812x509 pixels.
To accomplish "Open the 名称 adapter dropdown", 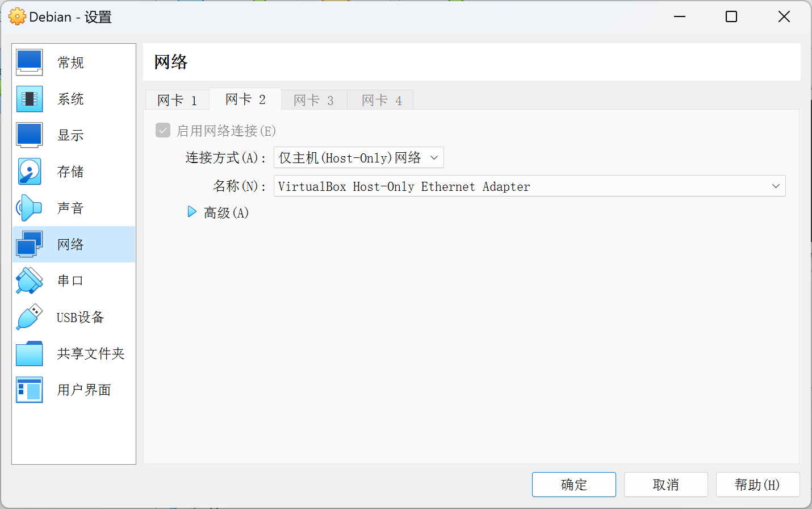I will click(530, 186).
